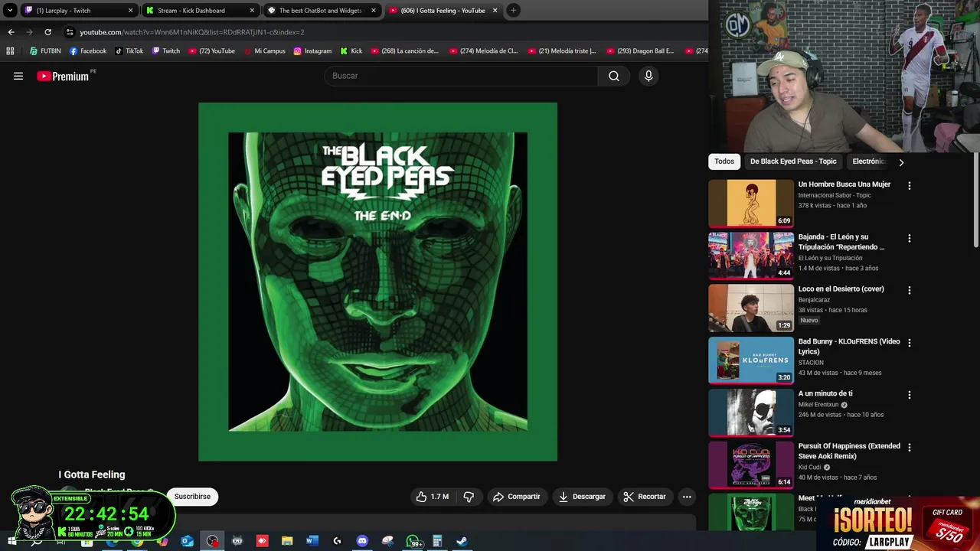The width and height of the screenshot is (980, 551).
Task: Create a clip with Recortar
Action: pos(645,497)
